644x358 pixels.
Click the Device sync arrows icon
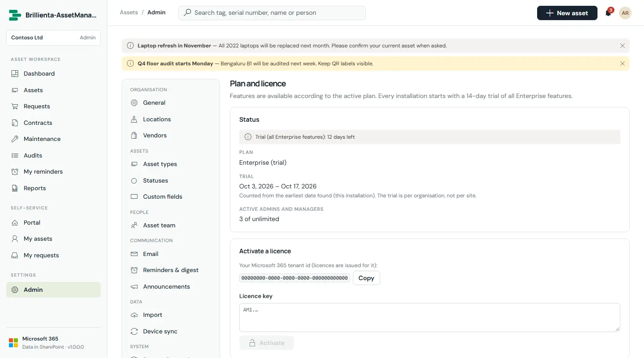[x=134, y=331]
